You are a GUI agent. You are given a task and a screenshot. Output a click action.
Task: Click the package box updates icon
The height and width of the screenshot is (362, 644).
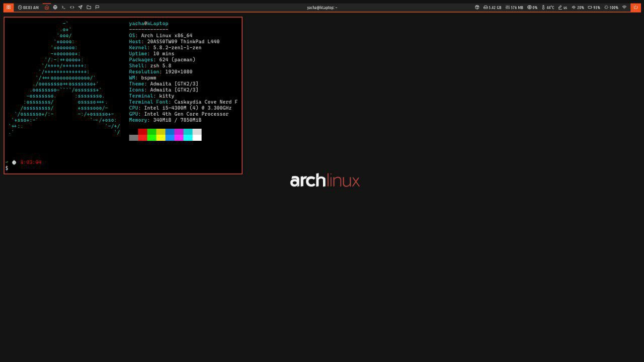coord(477,8)
